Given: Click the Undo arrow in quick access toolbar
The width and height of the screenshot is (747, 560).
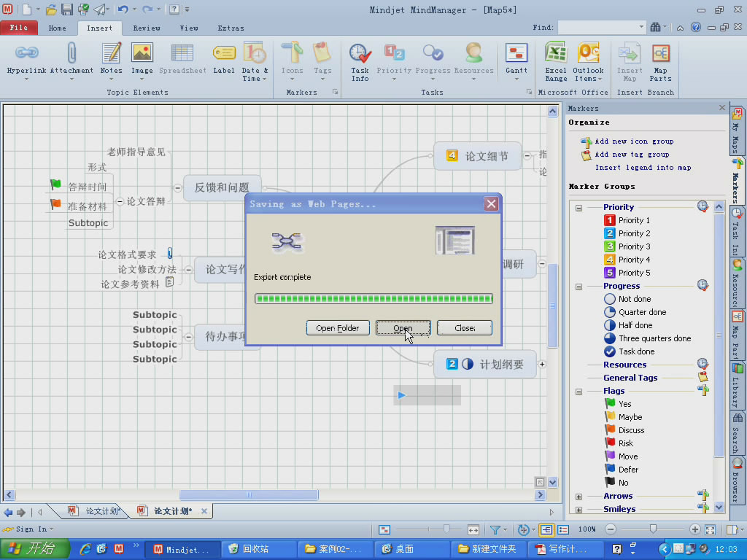Looking at the screenshot, I should (123, 9).
